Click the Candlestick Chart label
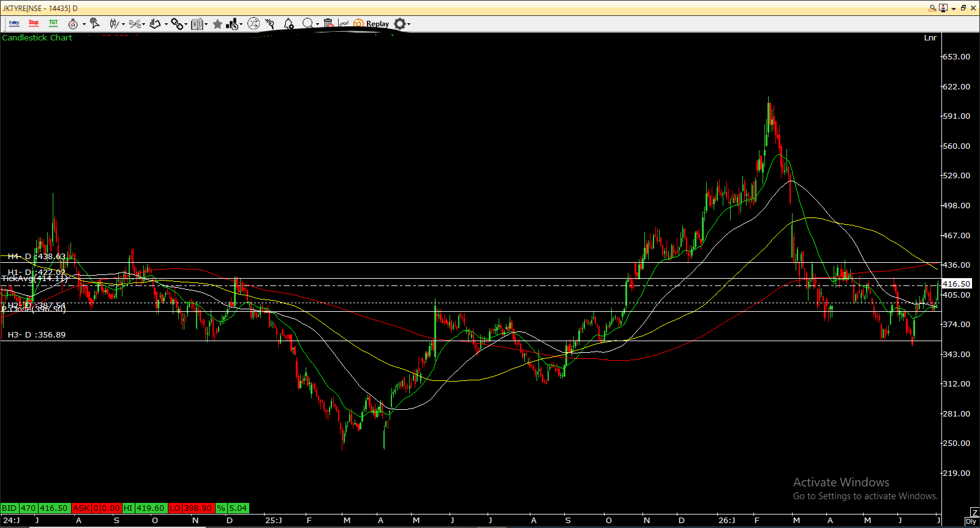The height and width of the screenshot is (528, 980). pyautogui.click(x=37, y=38)
